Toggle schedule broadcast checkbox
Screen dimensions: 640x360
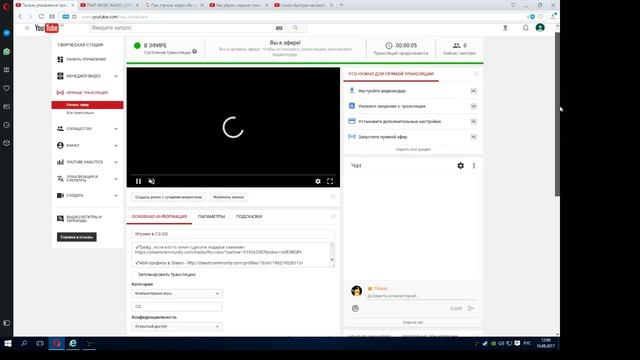tap(134, 275)
